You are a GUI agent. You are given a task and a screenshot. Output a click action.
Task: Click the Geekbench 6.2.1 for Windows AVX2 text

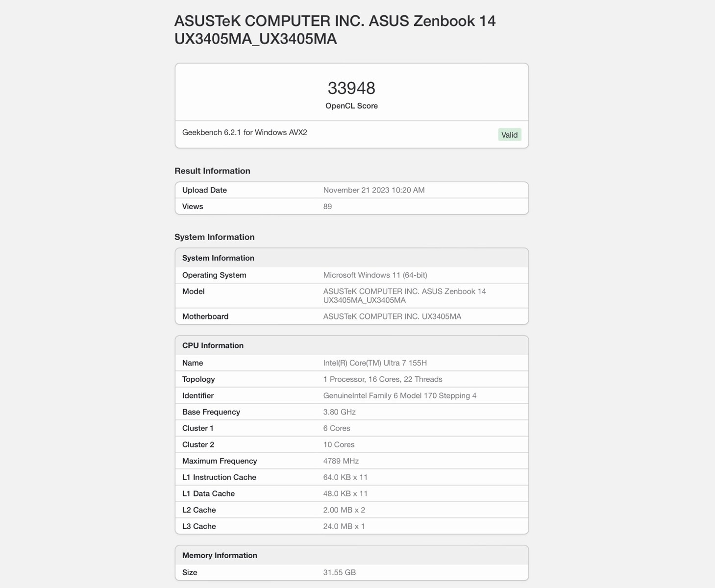(x=245, y=132)
